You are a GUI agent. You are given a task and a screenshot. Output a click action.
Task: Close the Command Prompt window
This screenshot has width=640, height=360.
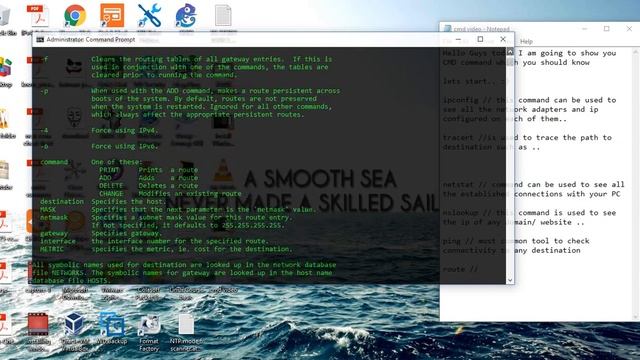[503, 39]
